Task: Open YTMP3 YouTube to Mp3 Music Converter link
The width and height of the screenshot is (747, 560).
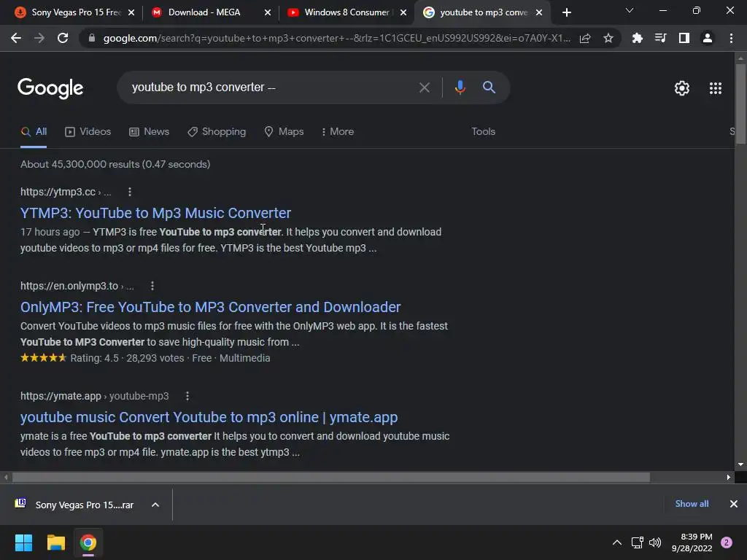Action: tap(155, 213)
